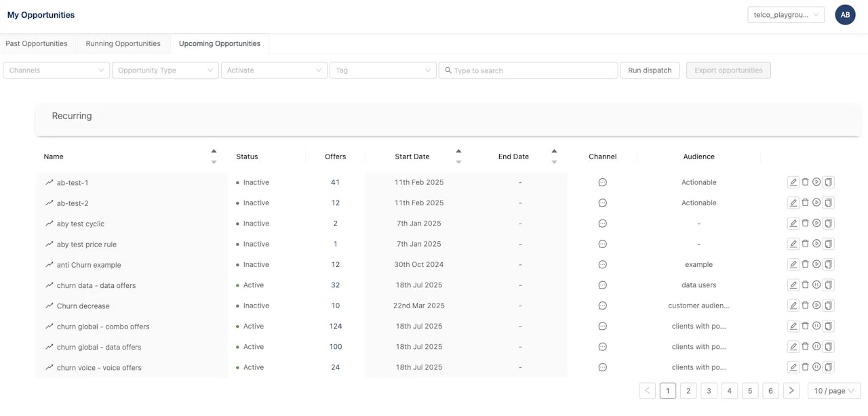Viewport: 868px width, 416px height.
Task: Expand the Opportunity Type dropdown
Action: [165, 70]
